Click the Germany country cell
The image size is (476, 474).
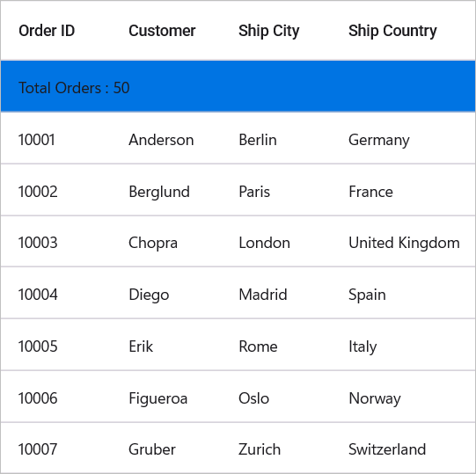(x=403, y=138)
